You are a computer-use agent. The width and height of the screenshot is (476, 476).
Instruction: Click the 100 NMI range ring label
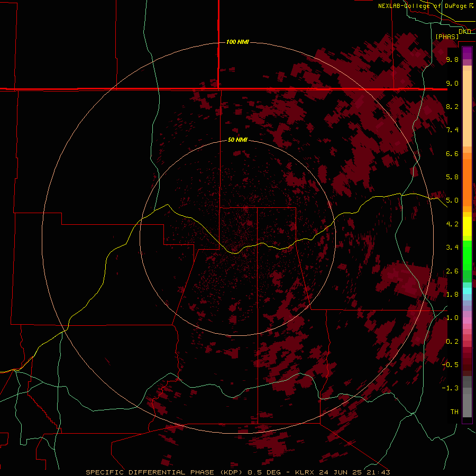pyautogui.click(x=237, y=42)
